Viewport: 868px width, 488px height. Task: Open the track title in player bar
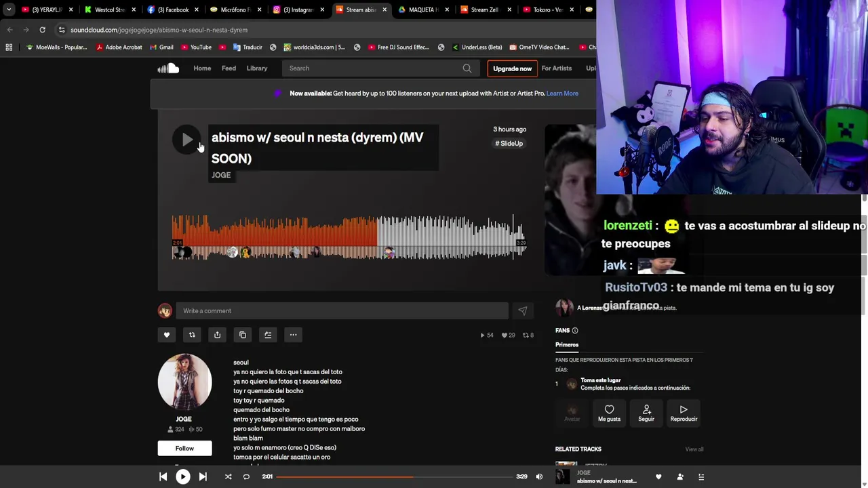pos(607,481)
